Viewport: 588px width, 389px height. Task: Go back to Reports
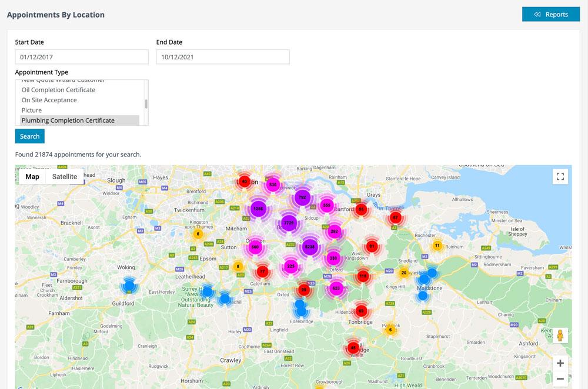550,14
